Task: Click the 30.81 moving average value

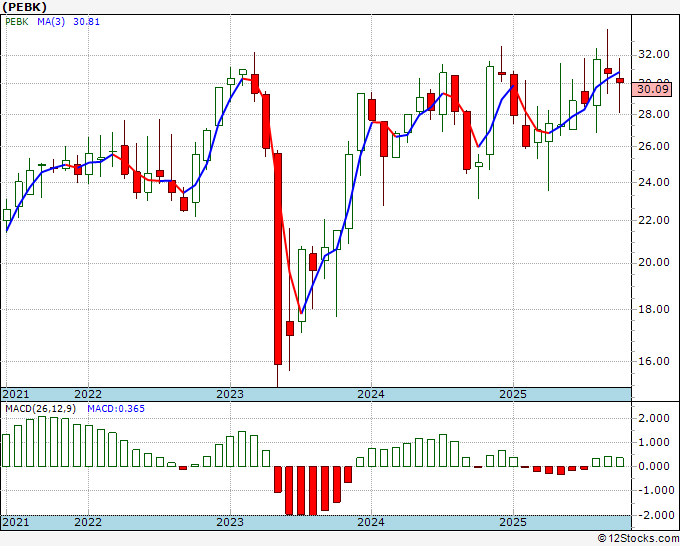Action: click(86, 22)
